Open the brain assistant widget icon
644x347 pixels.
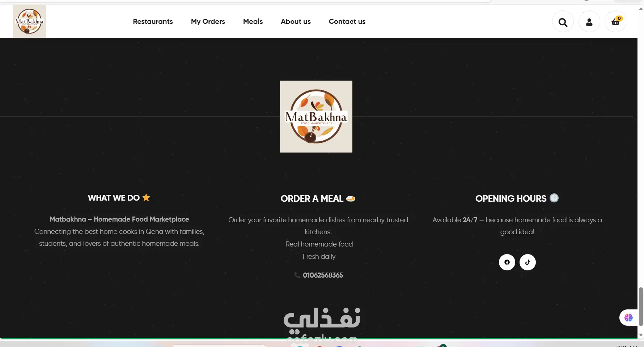click(x=628, y=317)
